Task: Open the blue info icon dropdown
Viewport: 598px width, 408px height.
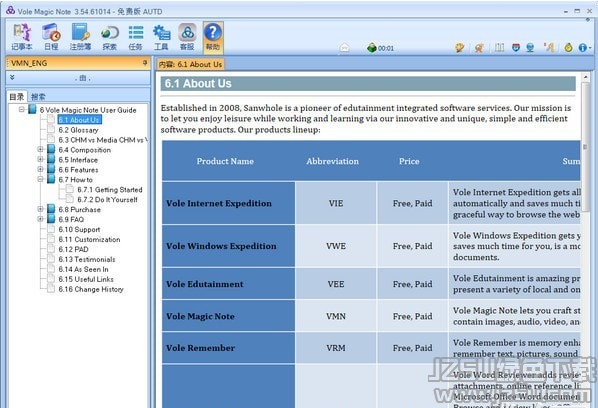Action: (x=585, y=48)
